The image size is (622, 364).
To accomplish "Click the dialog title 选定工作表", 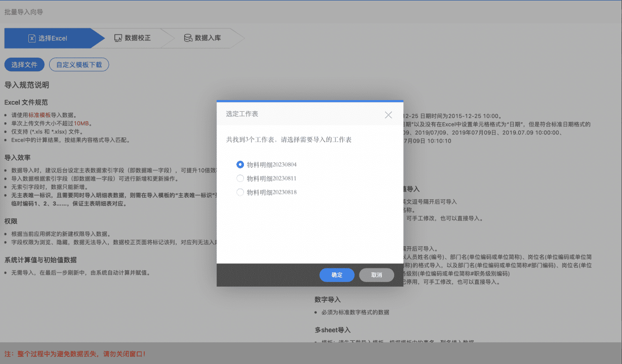I will [242, 114].
